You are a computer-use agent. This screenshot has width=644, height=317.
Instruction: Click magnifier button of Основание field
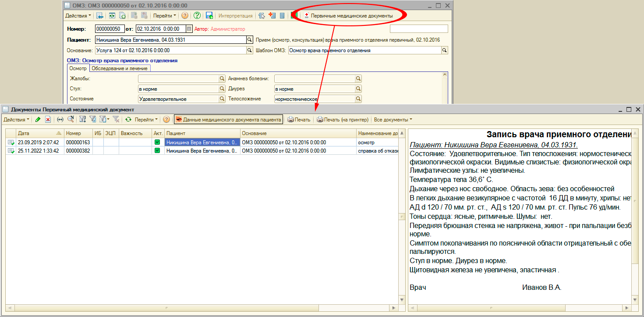coord(250,50)
